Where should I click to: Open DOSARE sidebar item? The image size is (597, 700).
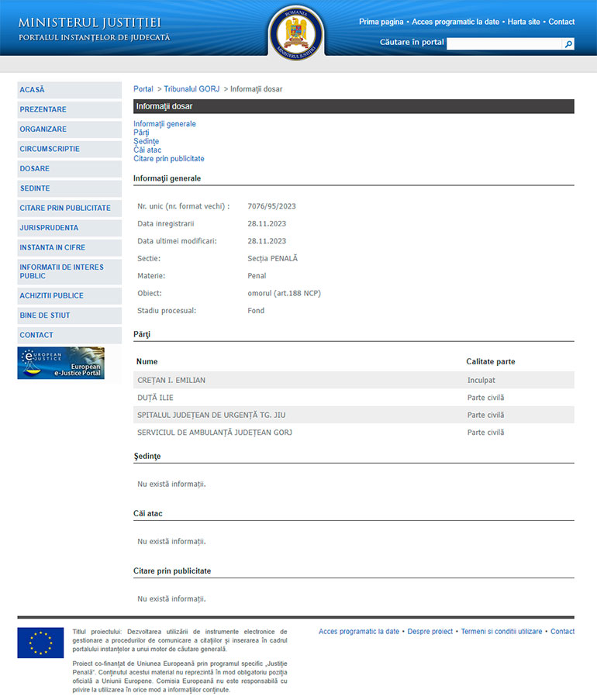[x=69, y=168]
